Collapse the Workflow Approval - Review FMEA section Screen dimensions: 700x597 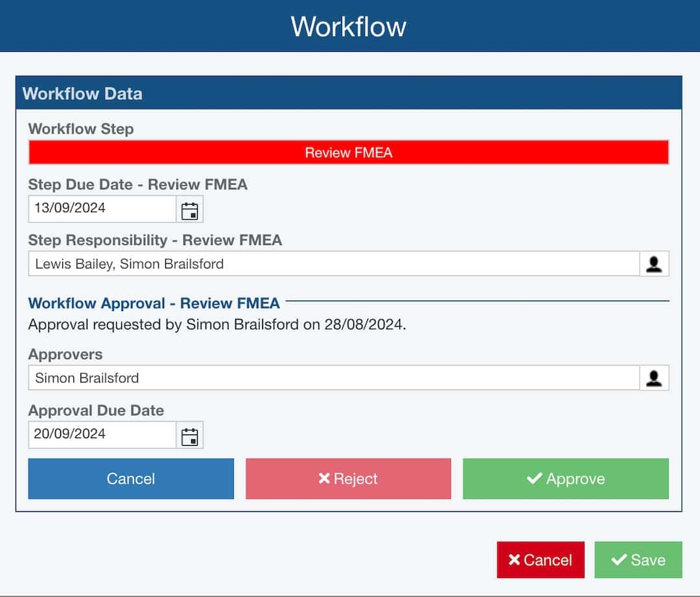[153, 303]
